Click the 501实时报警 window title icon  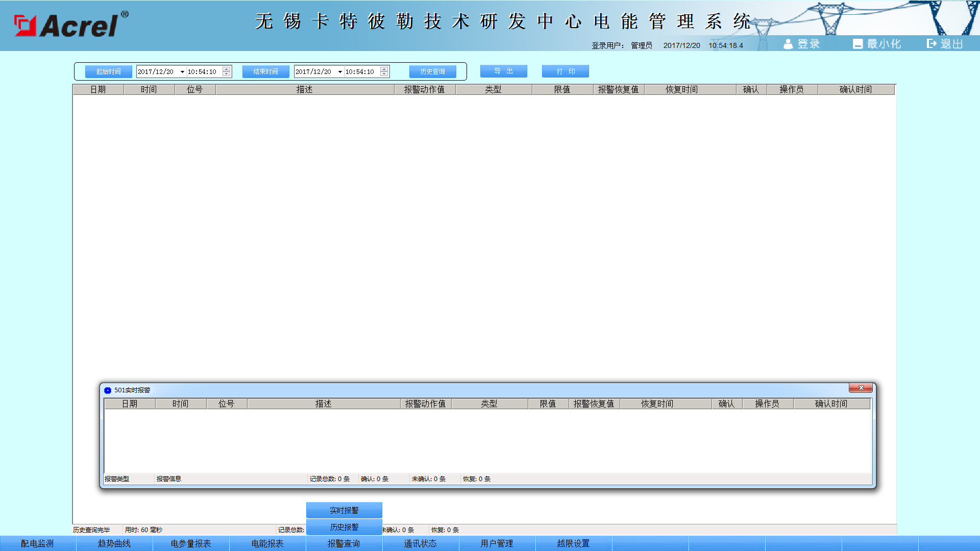point(108,390)
